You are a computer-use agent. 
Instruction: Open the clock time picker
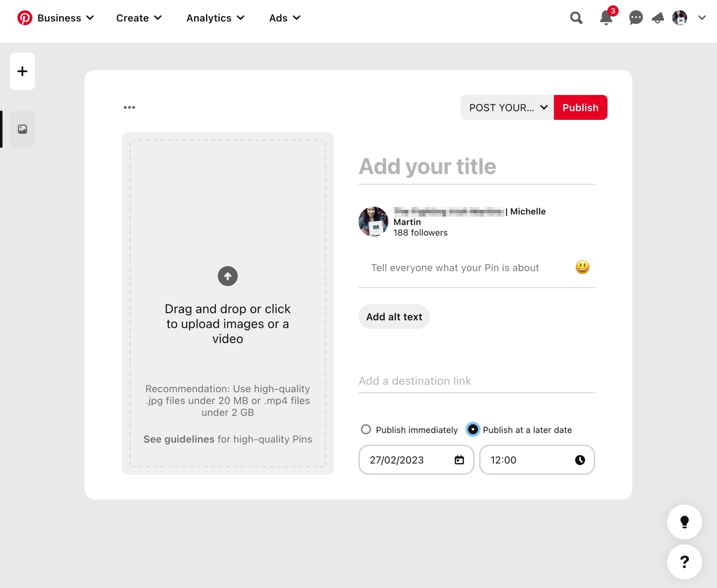point(579,460)
